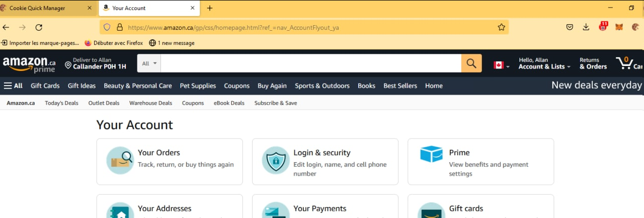Expand the Account & Lists menu
This screenshot has height=218, width=644.
pos(544,63)
